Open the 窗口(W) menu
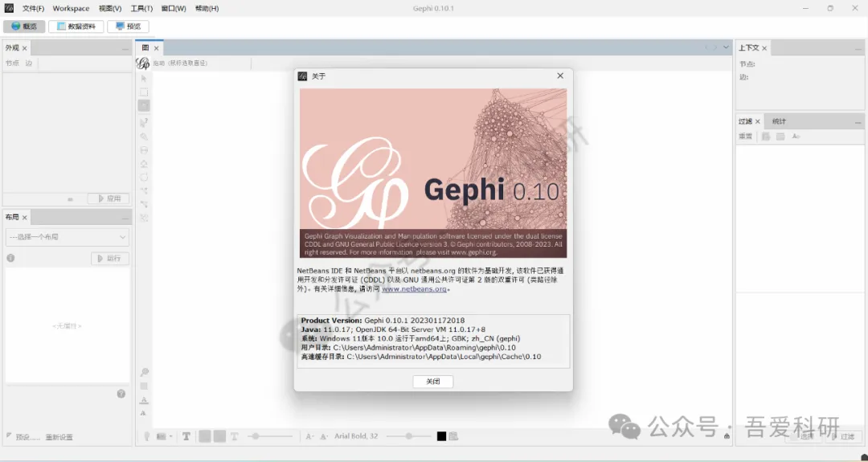The image size is (868, 462). point(174,8)
